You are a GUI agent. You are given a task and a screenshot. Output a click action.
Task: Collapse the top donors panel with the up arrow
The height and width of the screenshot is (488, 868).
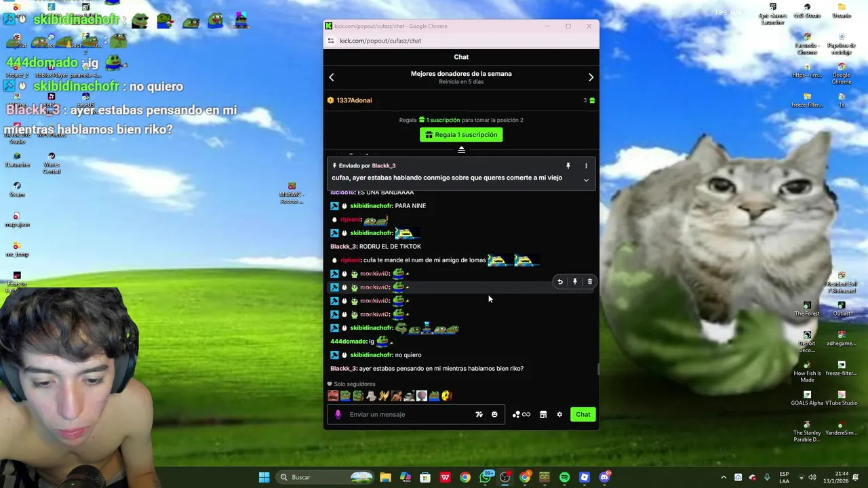point(461,150)
